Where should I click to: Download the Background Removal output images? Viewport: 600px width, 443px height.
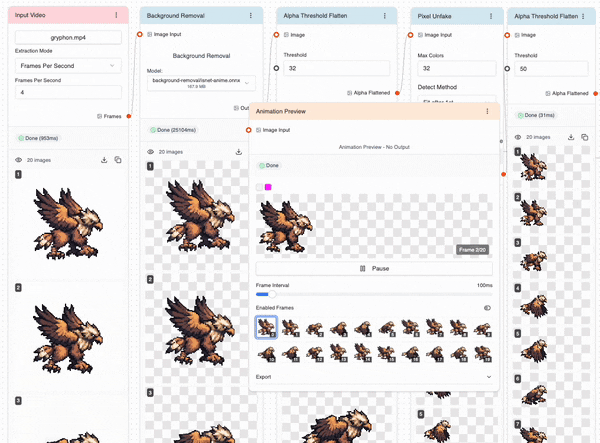click(x=239, y=152)
